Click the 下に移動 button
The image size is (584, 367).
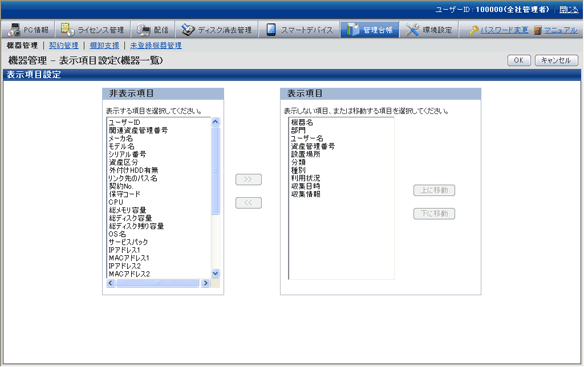434,213
